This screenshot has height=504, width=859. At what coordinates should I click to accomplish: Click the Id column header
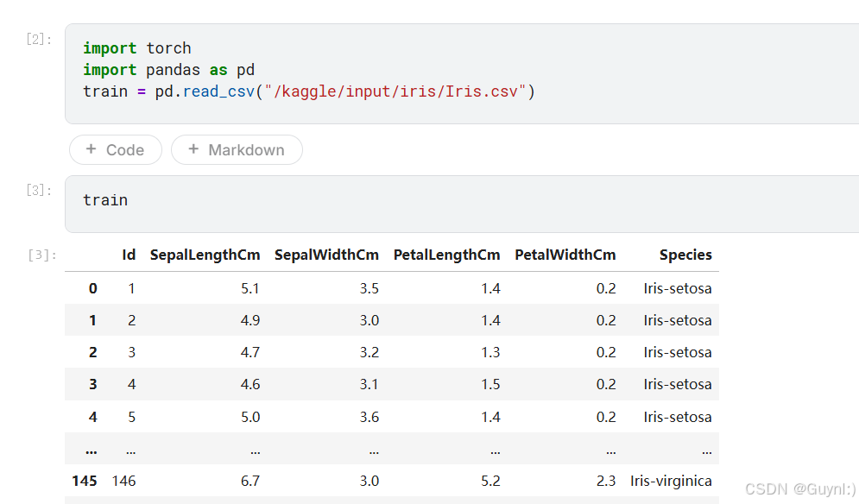point(129,255)
